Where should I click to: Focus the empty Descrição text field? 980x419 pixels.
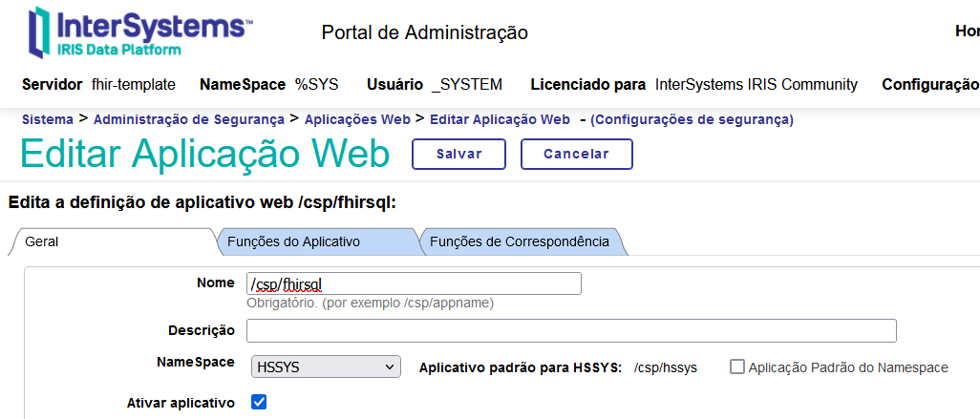click(570, 330)
